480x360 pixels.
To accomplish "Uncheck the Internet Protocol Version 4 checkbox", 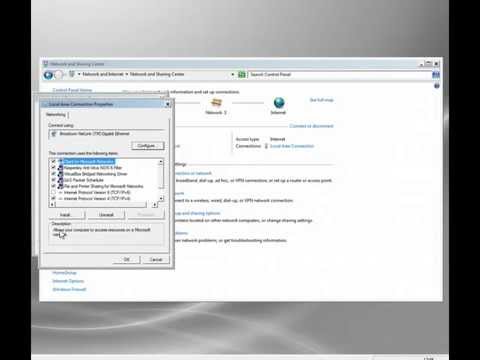I will (x=53, y=198).
